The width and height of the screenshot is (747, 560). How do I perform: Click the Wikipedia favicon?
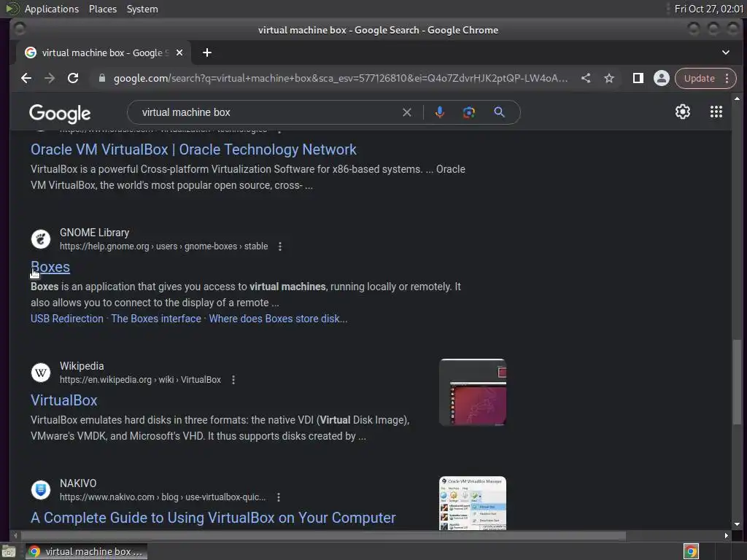click(x=41, y=373)
